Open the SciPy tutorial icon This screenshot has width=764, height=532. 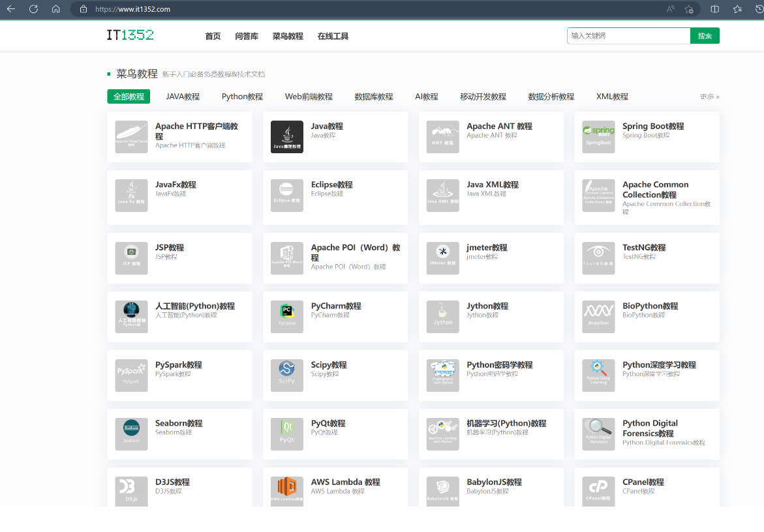(x=286, y=376)
